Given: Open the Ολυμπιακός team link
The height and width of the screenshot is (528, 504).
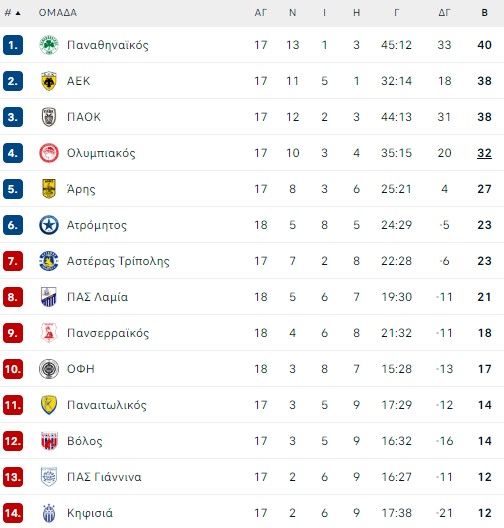Looking at the screenshot, I should pos(101,153).
